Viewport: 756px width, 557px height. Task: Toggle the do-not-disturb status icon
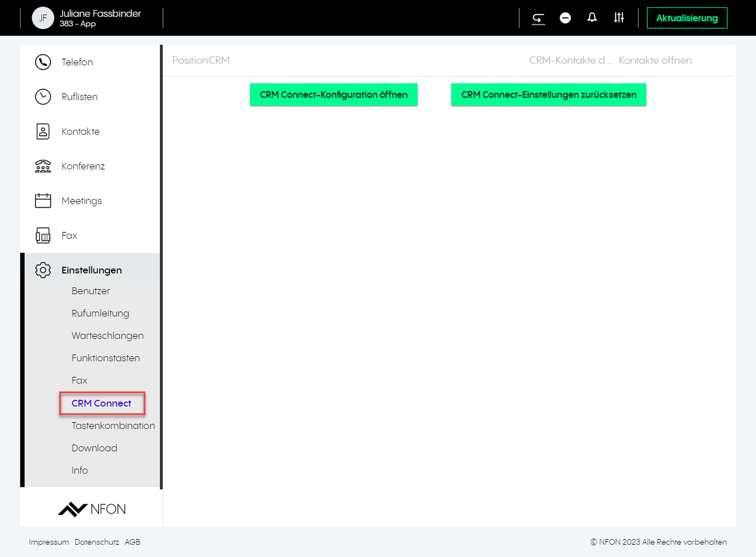565,18
